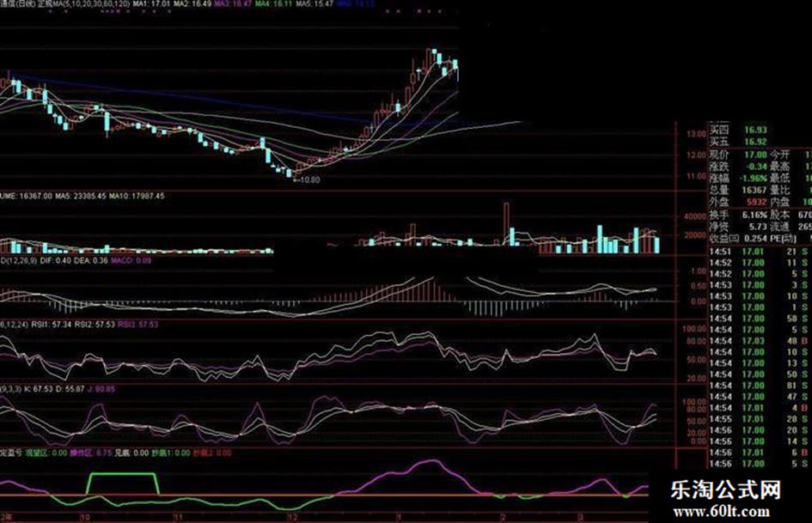Image resolution: width=812 pixels, height=523 pixels.
Task: Select the green MA4: 16.11 label
Action: [x=273, y=3]
